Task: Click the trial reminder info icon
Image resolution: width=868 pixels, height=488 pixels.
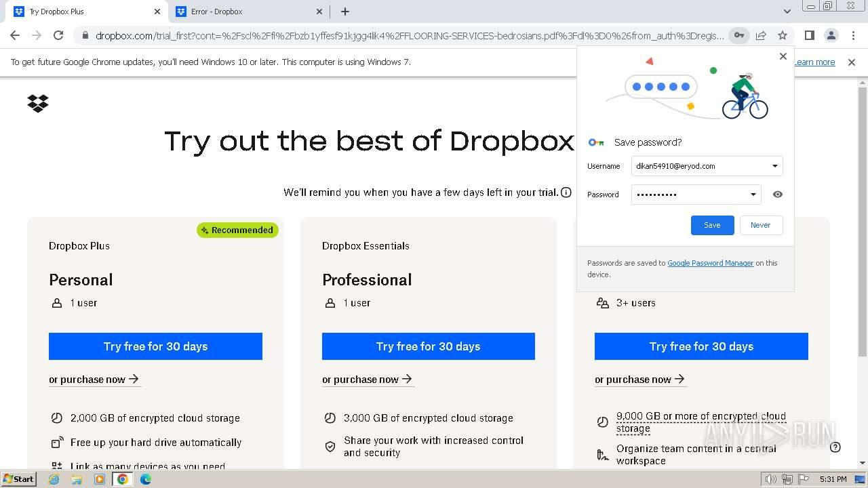Action: pos(566,192)
